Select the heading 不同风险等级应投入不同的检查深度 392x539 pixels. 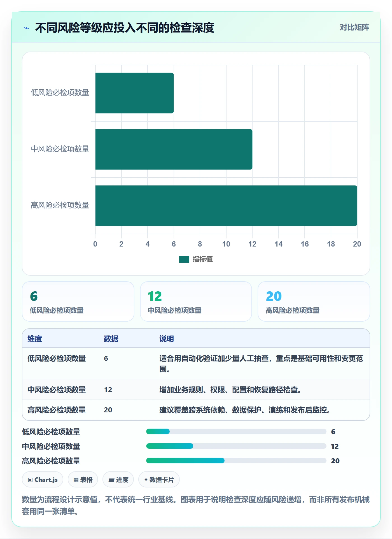coord(125,28)
